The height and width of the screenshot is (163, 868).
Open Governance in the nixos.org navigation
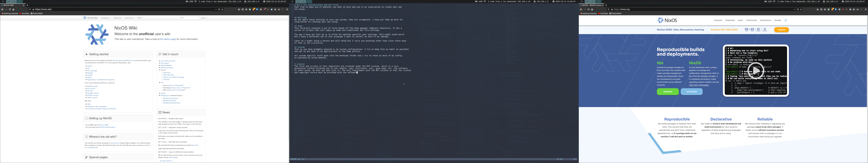pyautogui.click(x=766, y=20)
